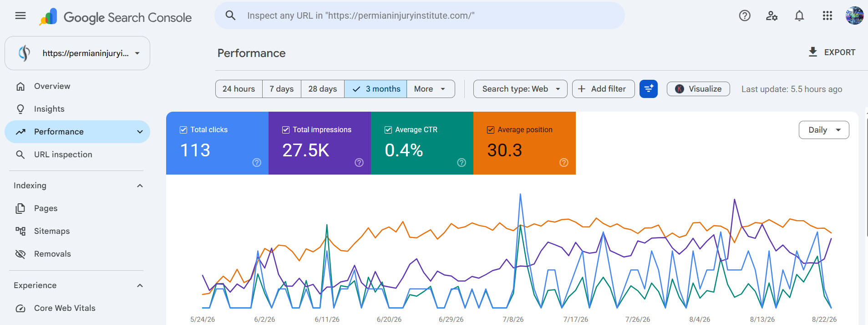Click the blue filter sparkle icon
The image size is (868, 325).
pos(649,89)
